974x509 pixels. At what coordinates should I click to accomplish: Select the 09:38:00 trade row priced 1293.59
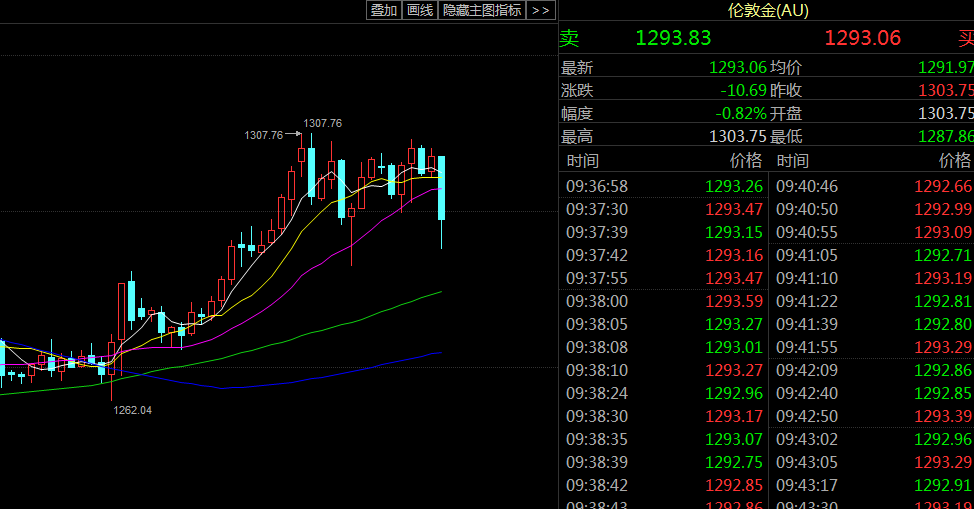point(663,301)
